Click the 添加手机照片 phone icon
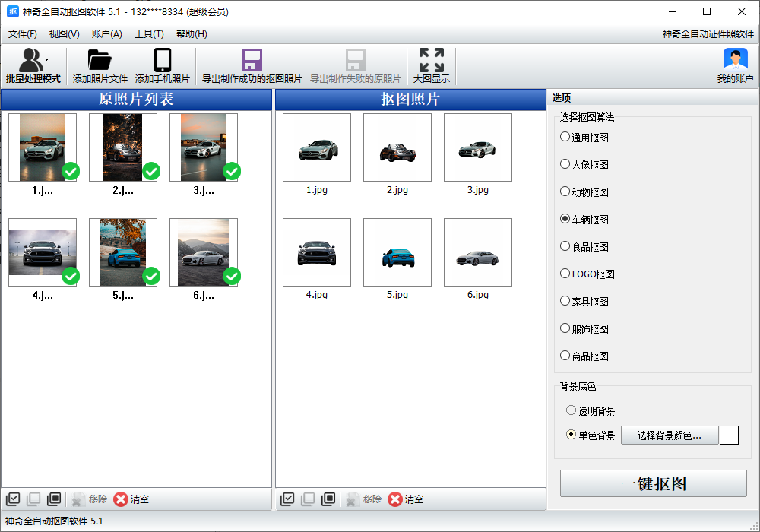 (x=162, y=61)
